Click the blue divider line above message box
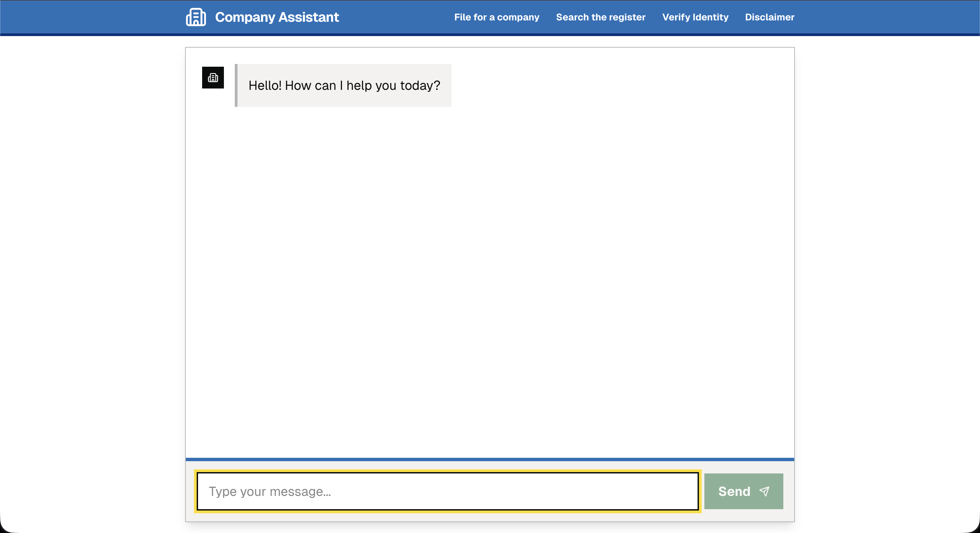The width and height of the screenshot is (980, 533). (x=490, y=459)
